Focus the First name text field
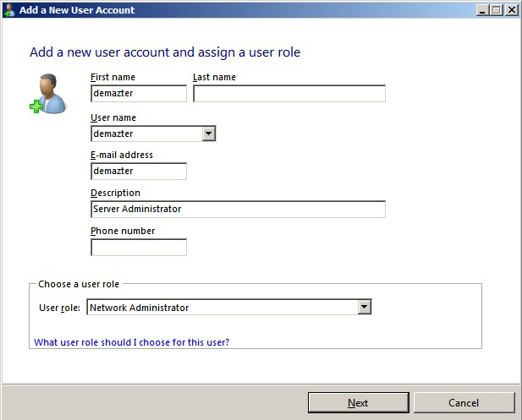Screen dimensions: 522x420 pyautogui.click(x=138, y=94)
